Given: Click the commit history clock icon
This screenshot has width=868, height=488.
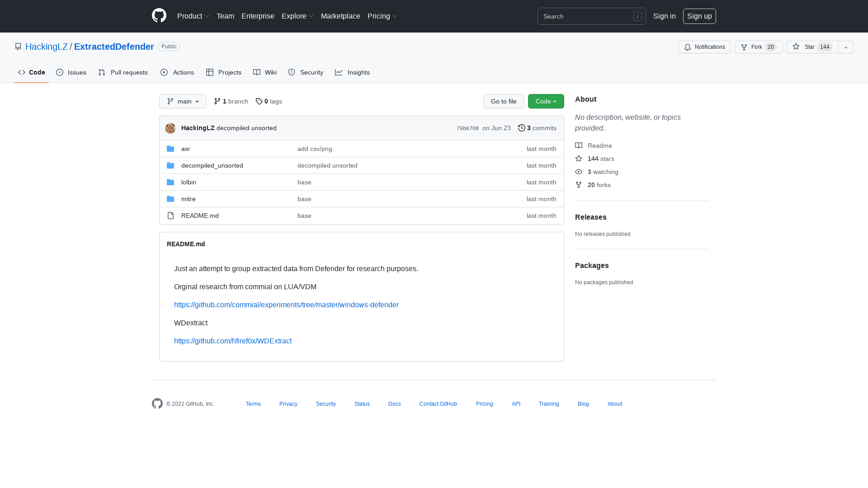Looking at the screenshot, I should (521, 128).
